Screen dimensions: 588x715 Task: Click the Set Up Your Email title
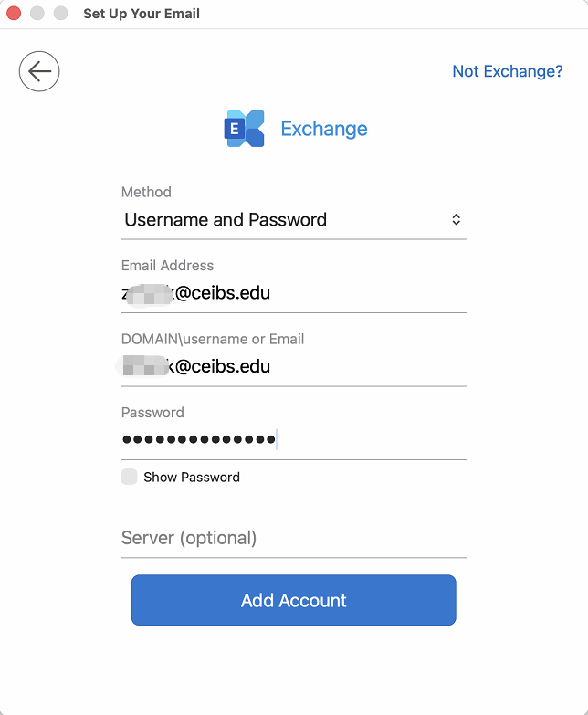pyautogui.click(x=142, y=14)
